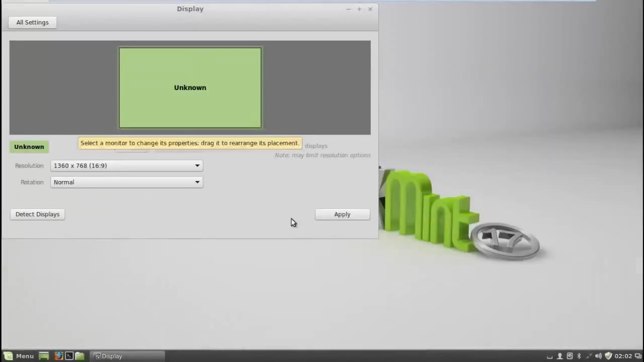
Task: Open the Bluetooth tray icon
Action: (579, 356)
